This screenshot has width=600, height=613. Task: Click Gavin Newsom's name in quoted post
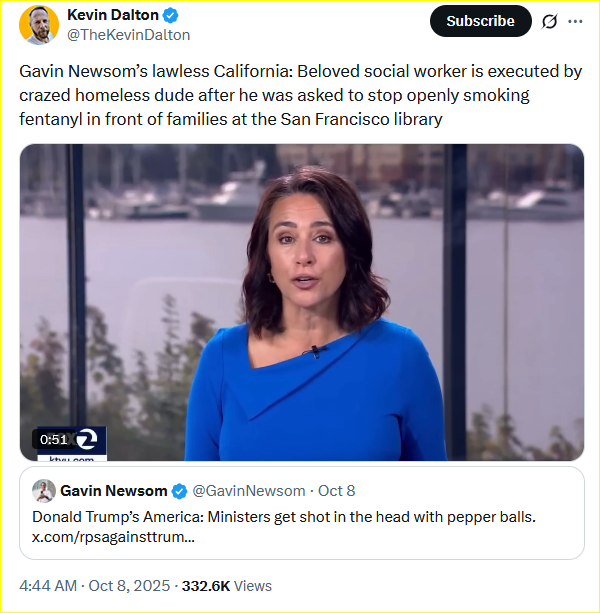pos(113,491)
